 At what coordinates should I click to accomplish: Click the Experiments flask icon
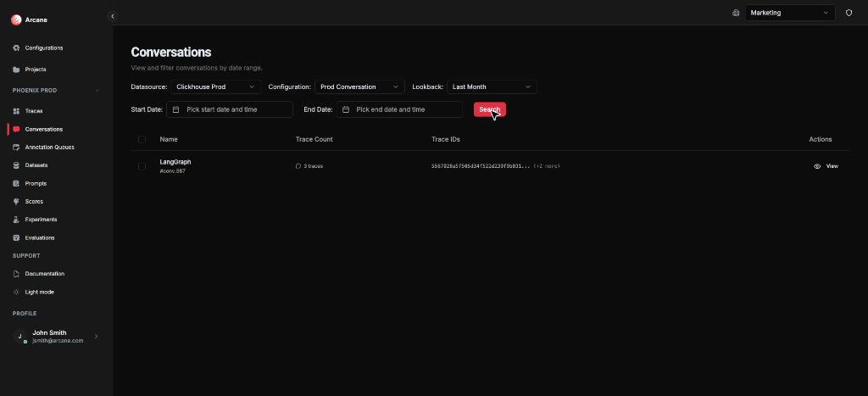(16, 220)
